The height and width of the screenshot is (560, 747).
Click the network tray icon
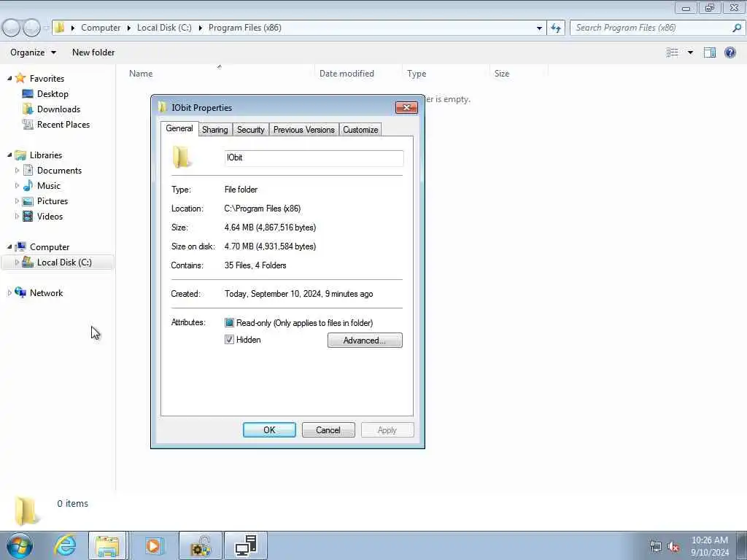point(656,547)
